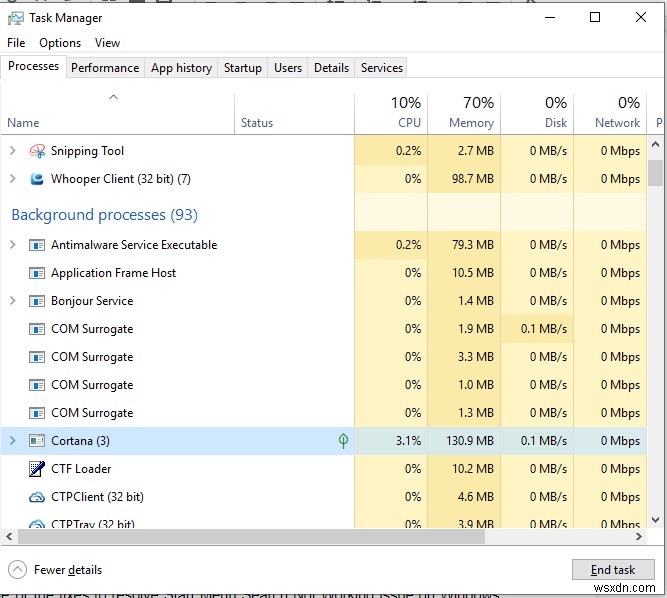Viewport: 667px width, 598px height.
Task: Select the Application Frame Host row
Action: click(x=323, y=273)
